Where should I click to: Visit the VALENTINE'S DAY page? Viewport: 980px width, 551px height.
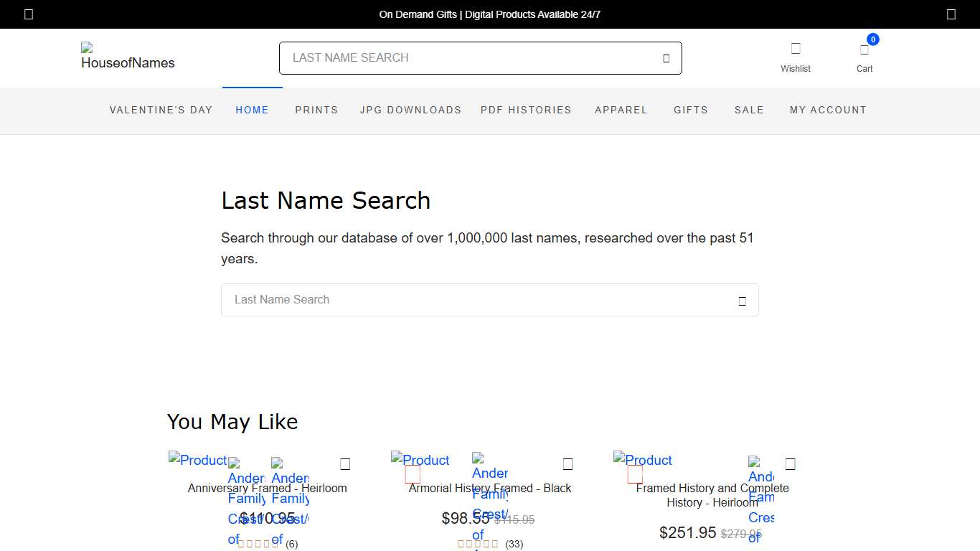(161, 110)
